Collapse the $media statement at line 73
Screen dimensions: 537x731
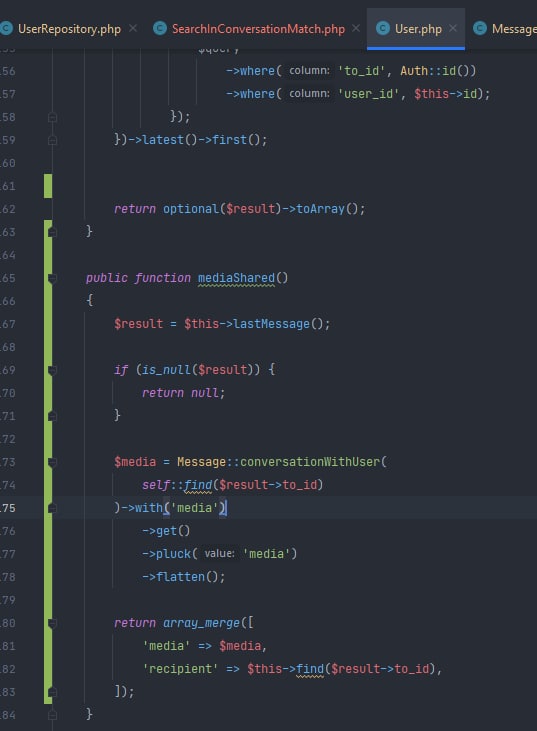pos(52,462)
